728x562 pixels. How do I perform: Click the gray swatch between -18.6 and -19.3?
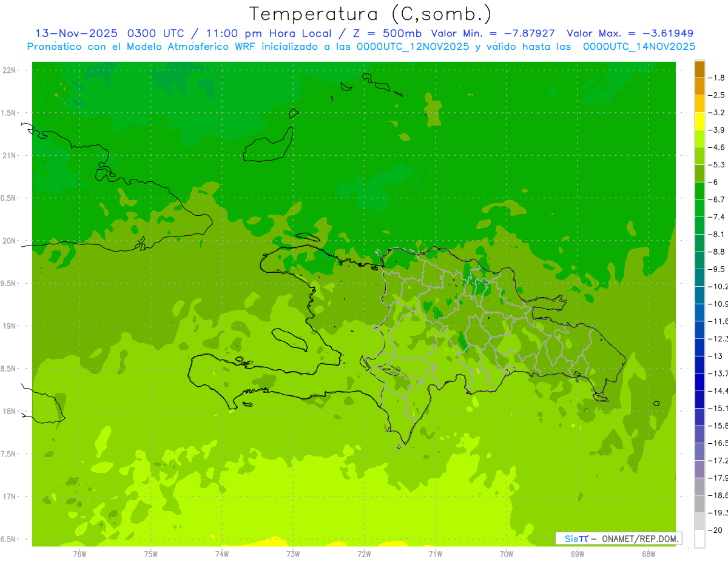tap(699, 504)
